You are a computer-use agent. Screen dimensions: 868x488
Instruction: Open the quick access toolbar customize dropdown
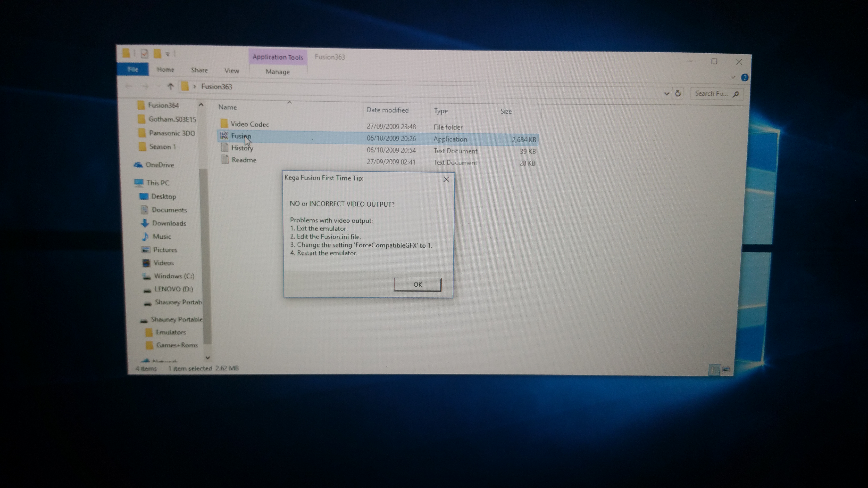(167, 54)
